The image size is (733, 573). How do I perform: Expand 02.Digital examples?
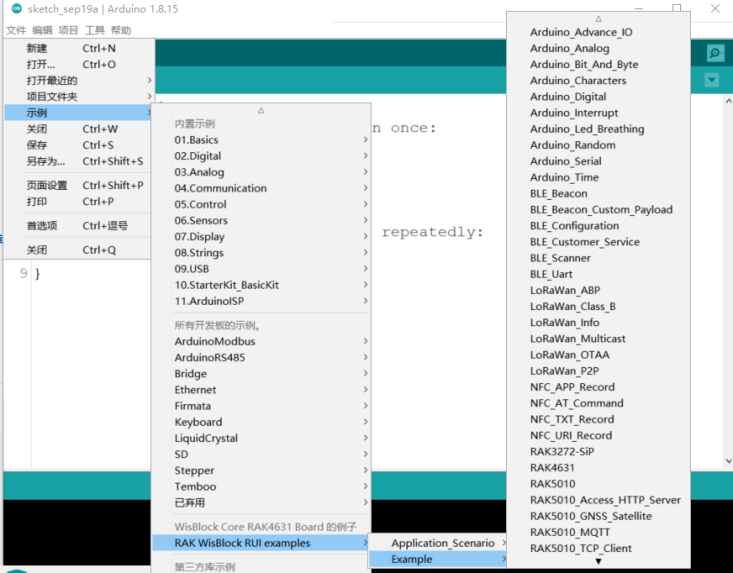262,156
